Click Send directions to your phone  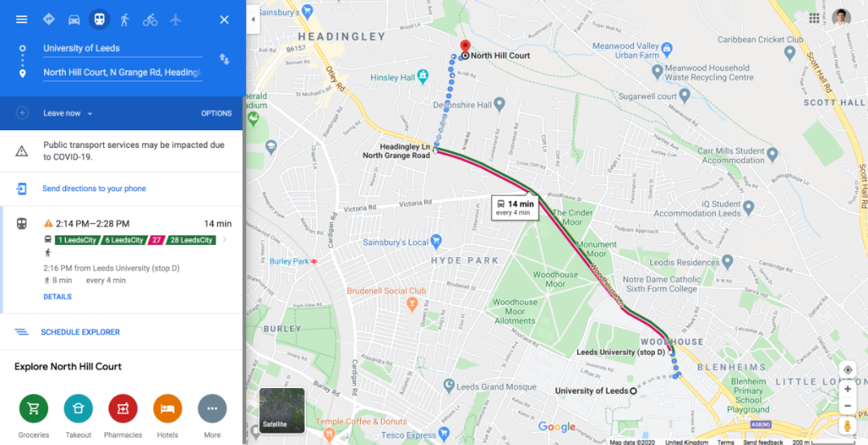tap(94, 189)
